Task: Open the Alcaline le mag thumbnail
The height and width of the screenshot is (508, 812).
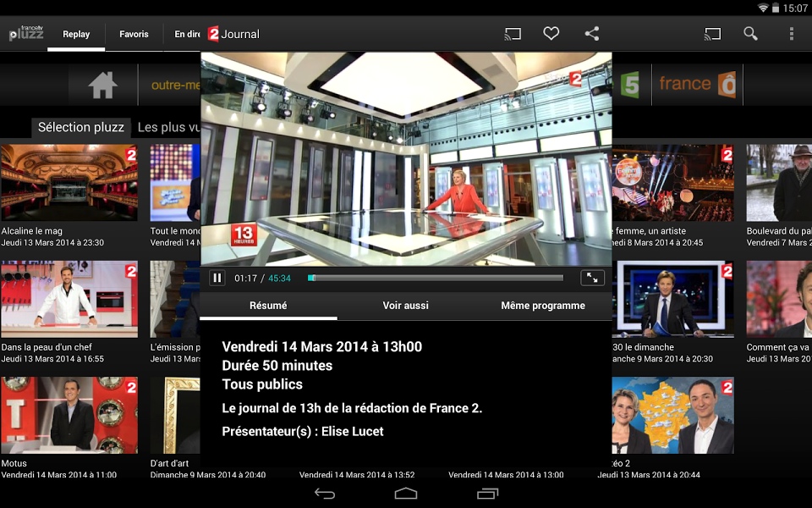Action: coord(69,183)
